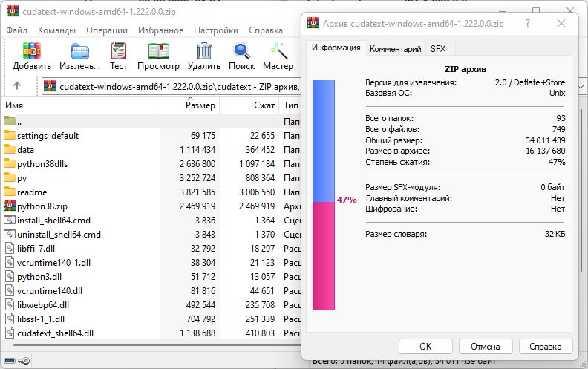Launch the Мастер (Wizard) wand icon

click(x=278, y=51)
